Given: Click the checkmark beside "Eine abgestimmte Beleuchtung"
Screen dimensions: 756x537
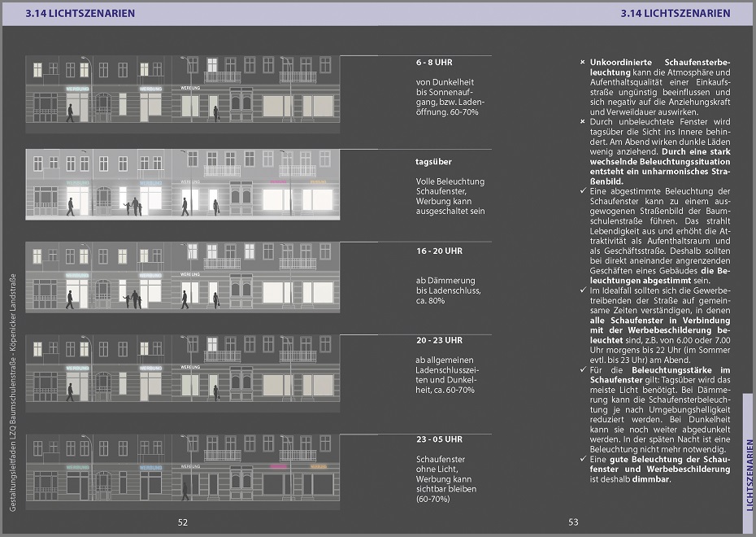Looking at the screenshot, I should click(x=582, y=190).
